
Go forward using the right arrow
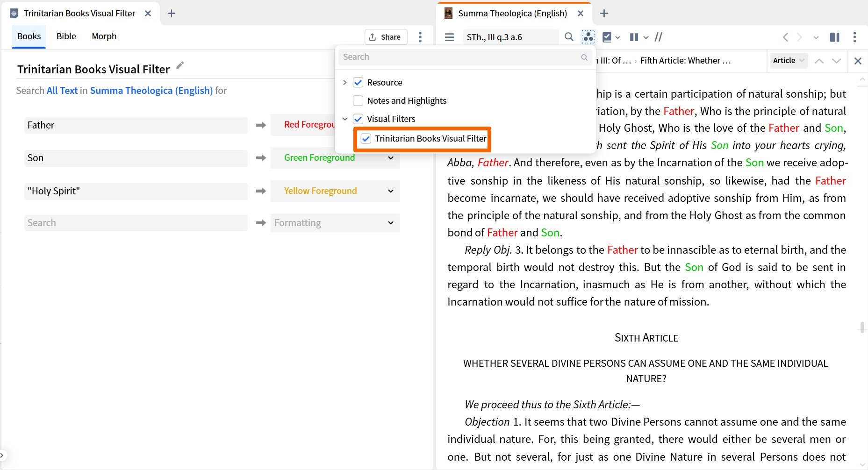point(800,37)
